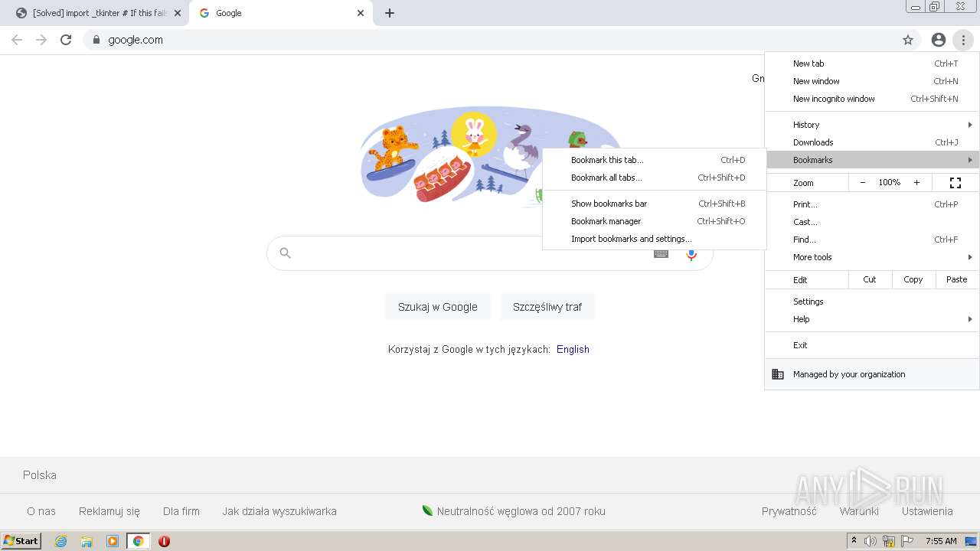Open Neutralność węglowa od 2007 roku link

point(514,511)
